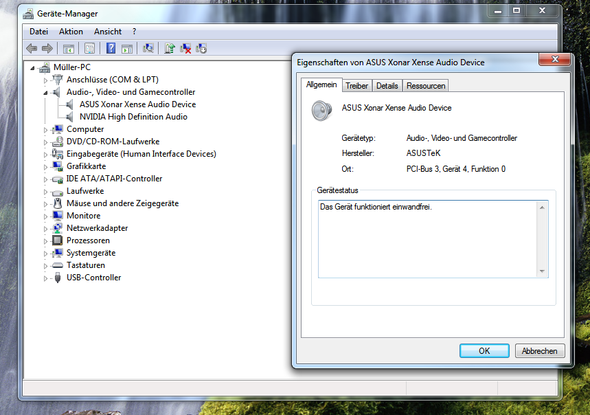Expand the Netzwerkadapter node
The image size is (590, 415).
coord(46,229)
